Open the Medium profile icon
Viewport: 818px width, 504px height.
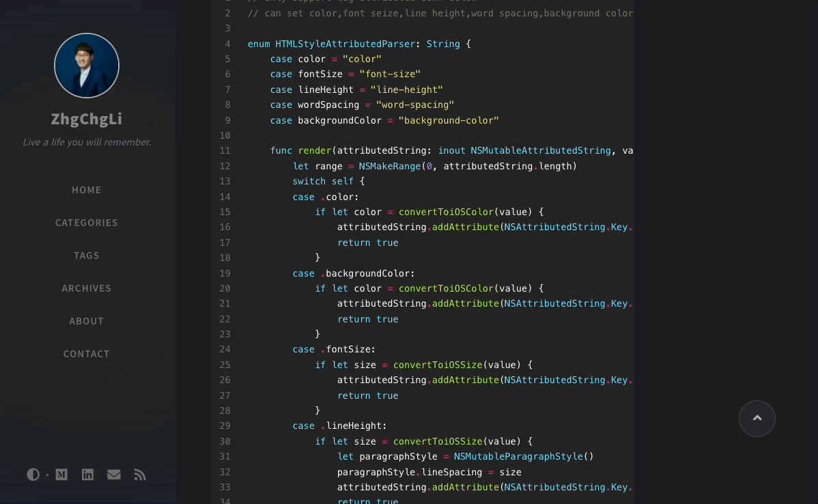coord(61,475)
